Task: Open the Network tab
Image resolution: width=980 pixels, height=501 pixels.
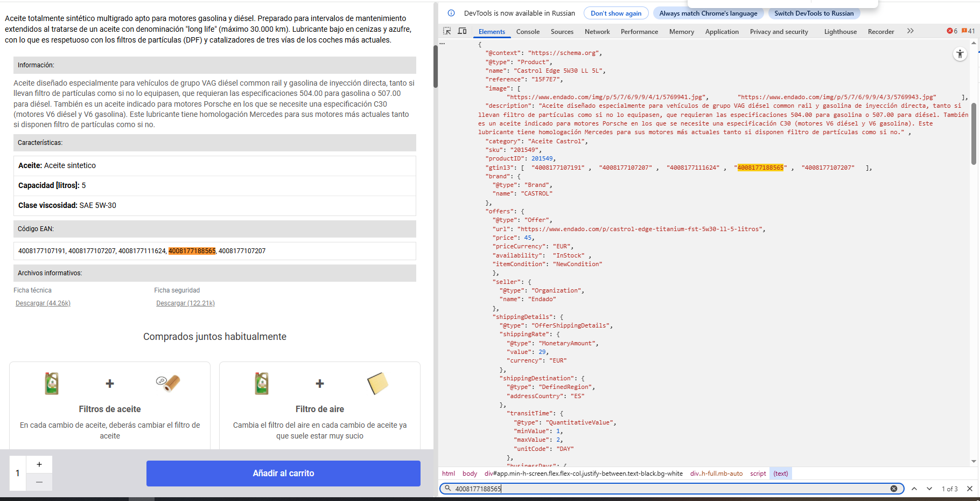Action: [597, 32]
